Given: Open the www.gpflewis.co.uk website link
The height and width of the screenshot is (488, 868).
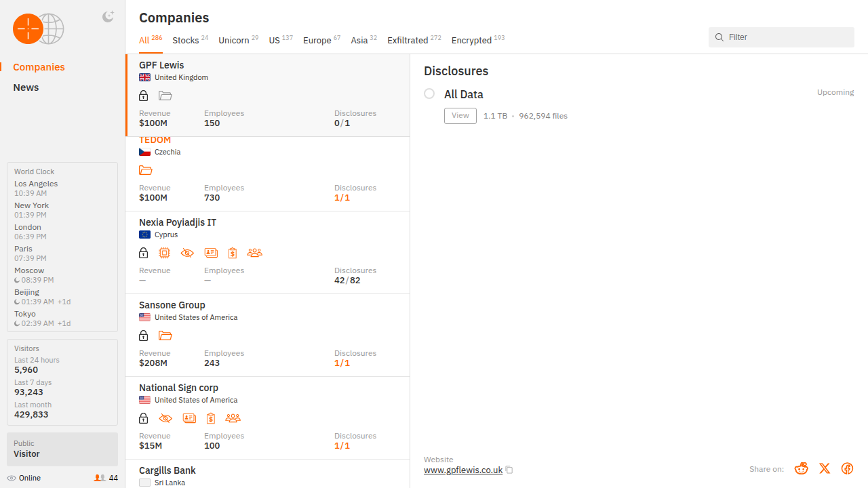Looking at the screenshot, I should (463, 470).
